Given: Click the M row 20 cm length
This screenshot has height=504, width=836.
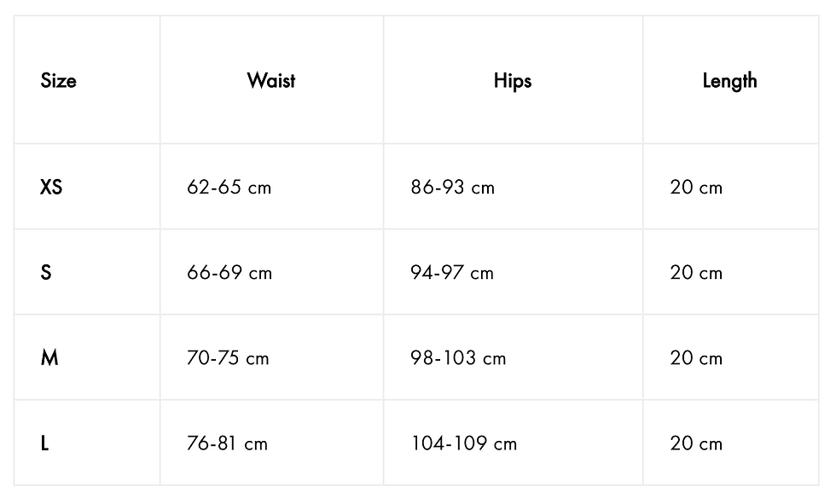Looking at the screenshot, I should (x=696, y=358).
